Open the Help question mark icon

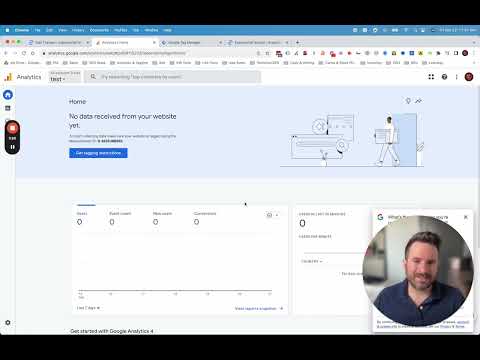tap(444, 77)
